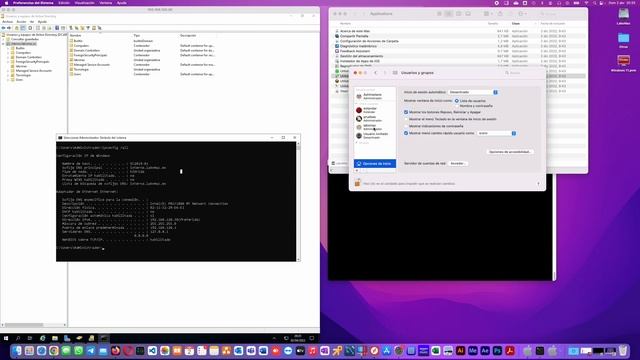The image size is (640, 360).
Task: Launch Adobe Photoshop from the dock
Action: click(497, 351)
